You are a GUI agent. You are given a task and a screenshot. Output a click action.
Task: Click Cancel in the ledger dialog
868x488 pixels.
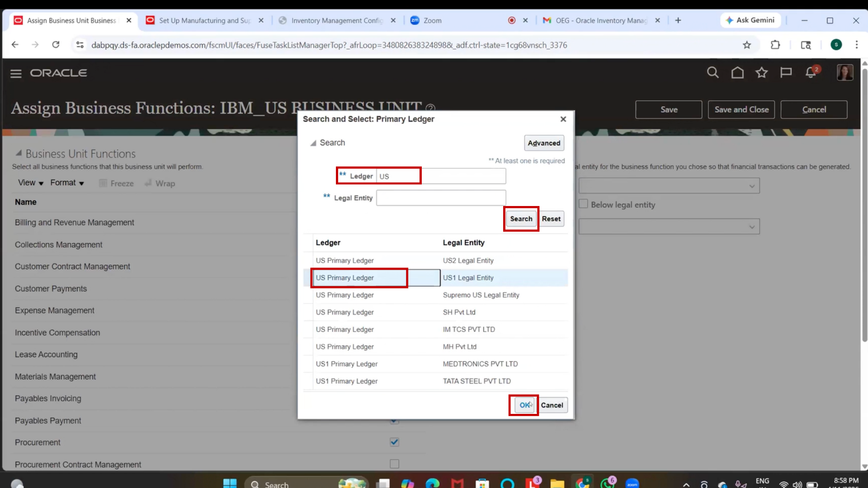tap(552, 405)
